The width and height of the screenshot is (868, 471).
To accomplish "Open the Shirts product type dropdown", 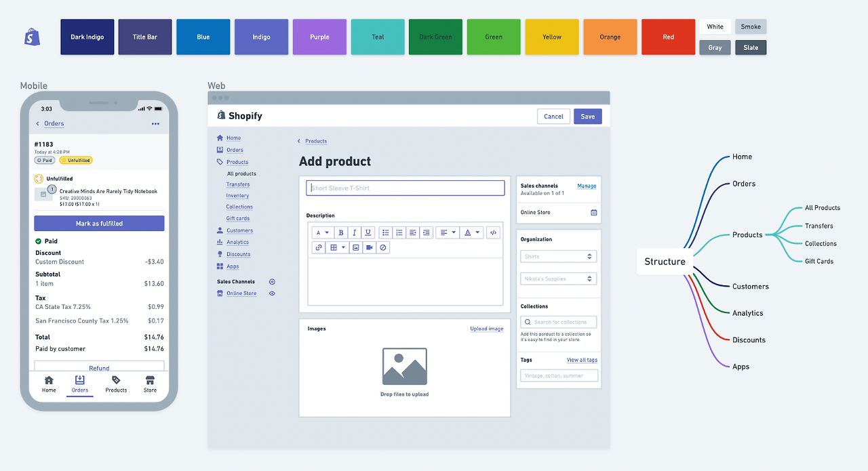I will pyautogui.click(x=559, y=256).
